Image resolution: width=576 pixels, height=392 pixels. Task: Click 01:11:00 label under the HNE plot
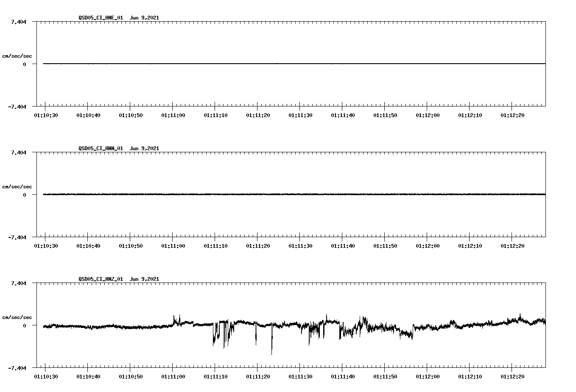point(173,115)
